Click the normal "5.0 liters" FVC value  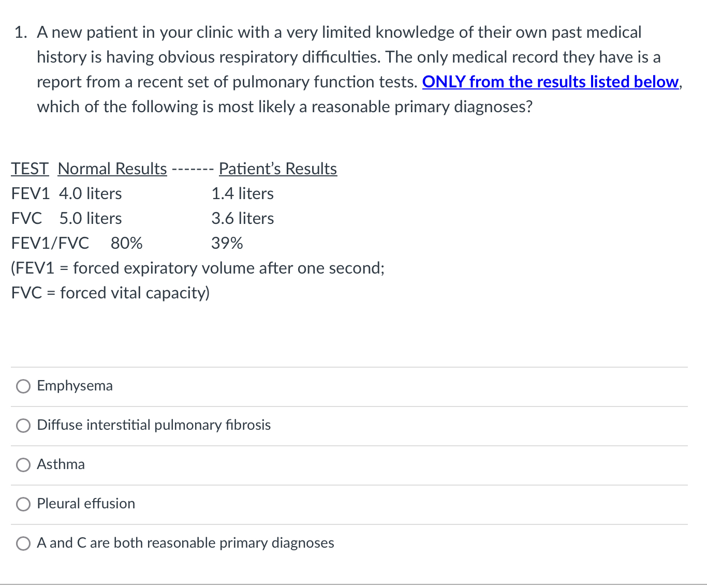click(x=91, y=218)
